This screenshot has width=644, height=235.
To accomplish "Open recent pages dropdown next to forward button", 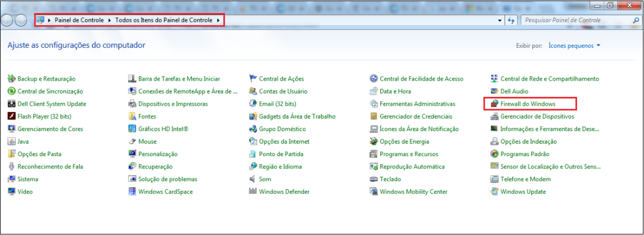I will pyautogui.click(x=31, y=20).
